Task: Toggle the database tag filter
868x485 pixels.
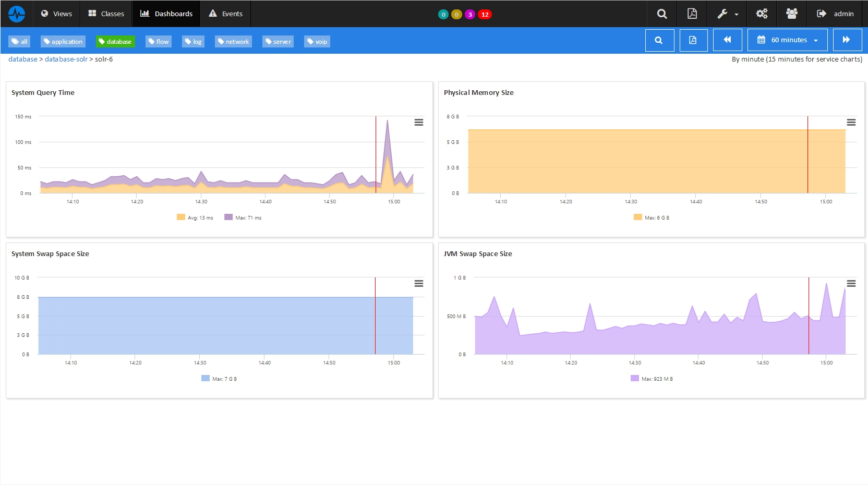Action: [x=115, y=42]
